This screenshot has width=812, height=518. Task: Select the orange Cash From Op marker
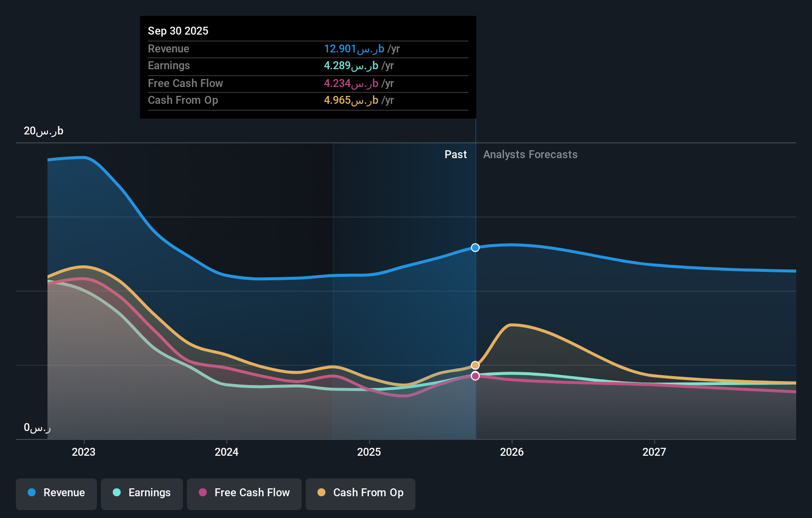coord(475,365)
